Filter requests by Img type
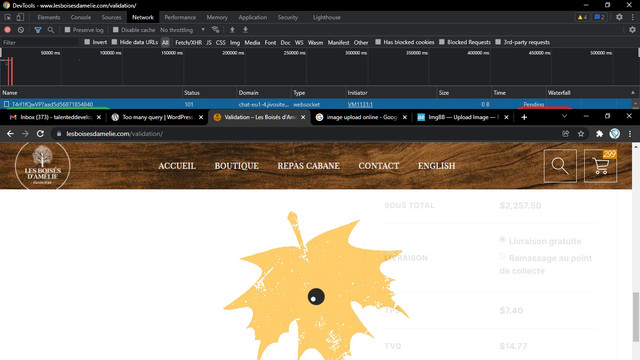Screen dimensions: 640x360 [235, 42]
